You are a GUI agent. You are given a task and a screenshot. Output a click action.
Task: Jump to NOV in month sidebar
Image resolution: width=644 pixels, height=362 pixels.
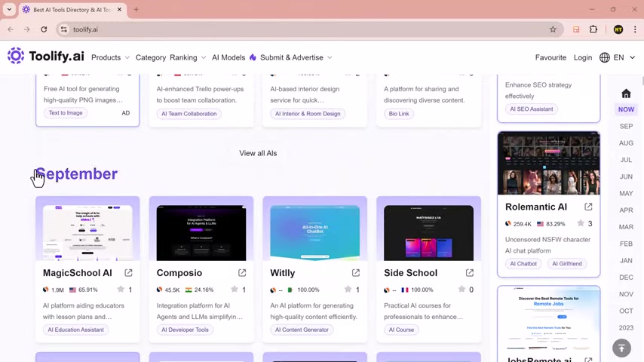click(x=626, y=294)
